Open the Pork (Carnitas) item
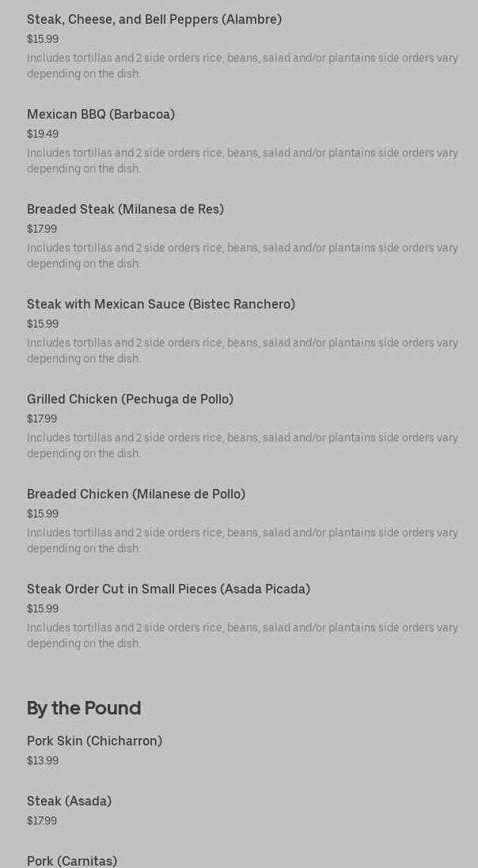 tap(72, 861)
